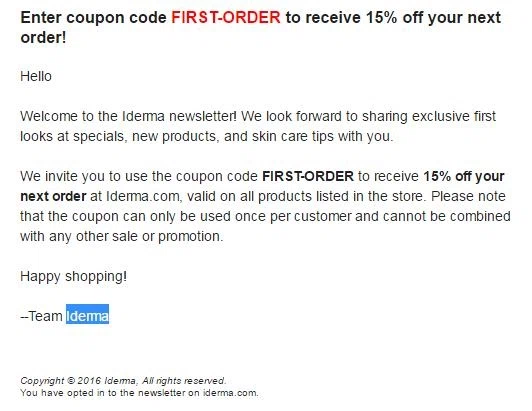This screenshot has height=411, width=532.
Task: Click the bold FIRST-ORDER code in the body paragraph
Action: [x=308, y=176]
